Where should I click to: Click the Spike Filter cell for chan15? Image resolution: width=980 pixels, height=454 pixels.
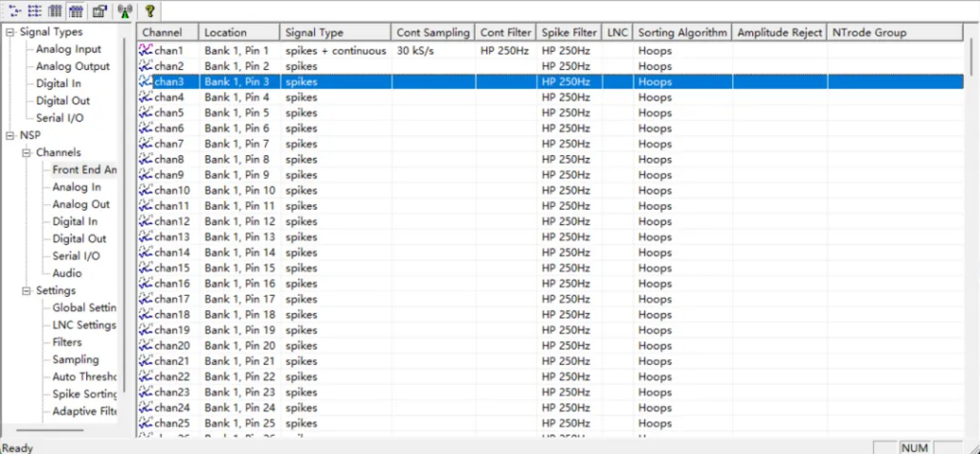click(x=566, y=268)
